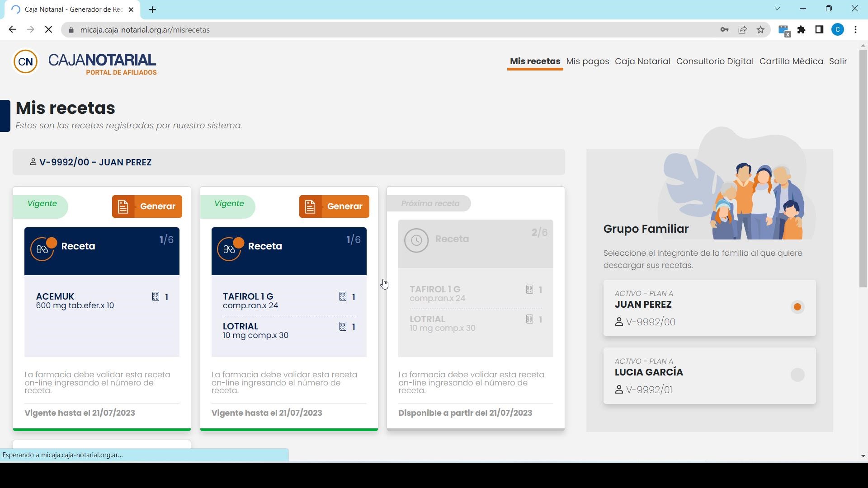868x488 pixels.
Task: Click 'Disponible a partir del 21/07/2023' text
Action: 465,413
